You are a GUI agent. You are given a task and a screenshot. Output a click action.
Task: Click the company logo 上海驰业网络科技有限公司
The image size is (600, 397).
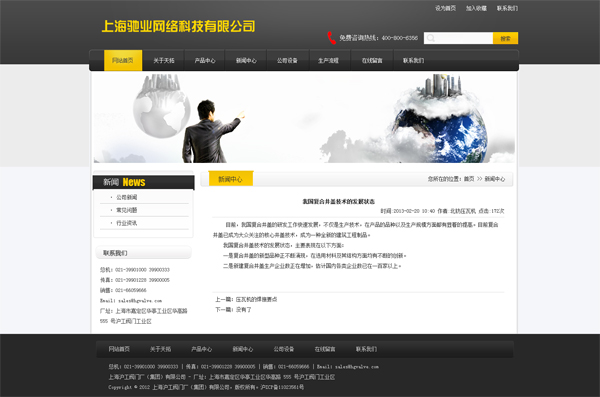[178, 26]
